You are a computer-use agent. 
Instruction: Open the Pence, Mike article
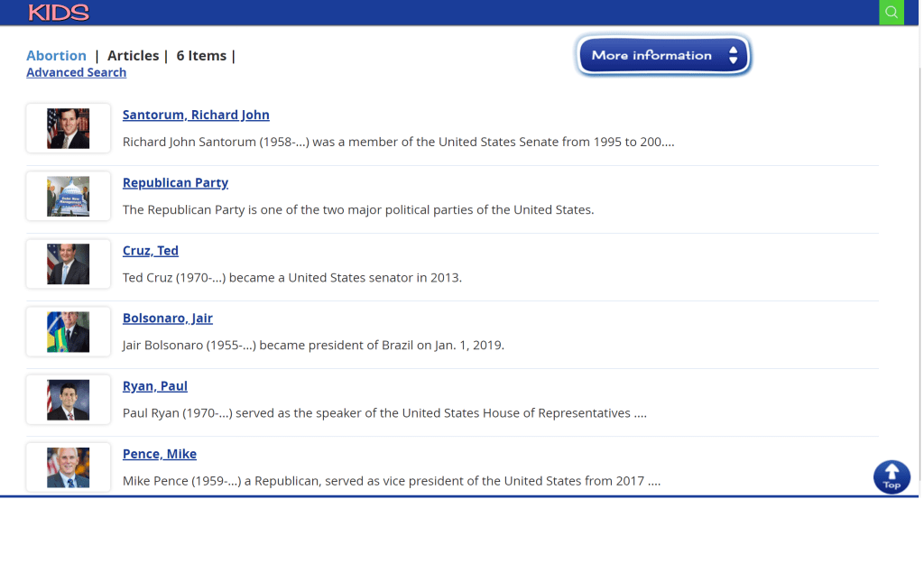coord(160,453)
